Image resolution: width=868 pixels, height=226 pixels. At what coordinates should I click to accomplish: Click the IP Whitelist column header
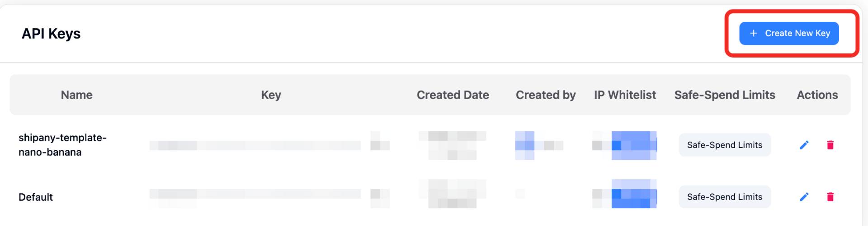point(625,95)
